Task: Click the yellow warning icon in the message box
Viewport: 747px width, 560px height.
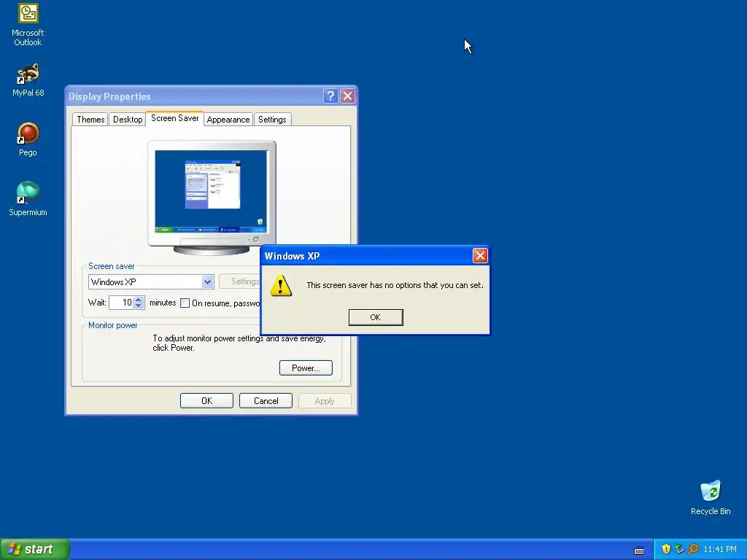Action: (x=281, y=286)
